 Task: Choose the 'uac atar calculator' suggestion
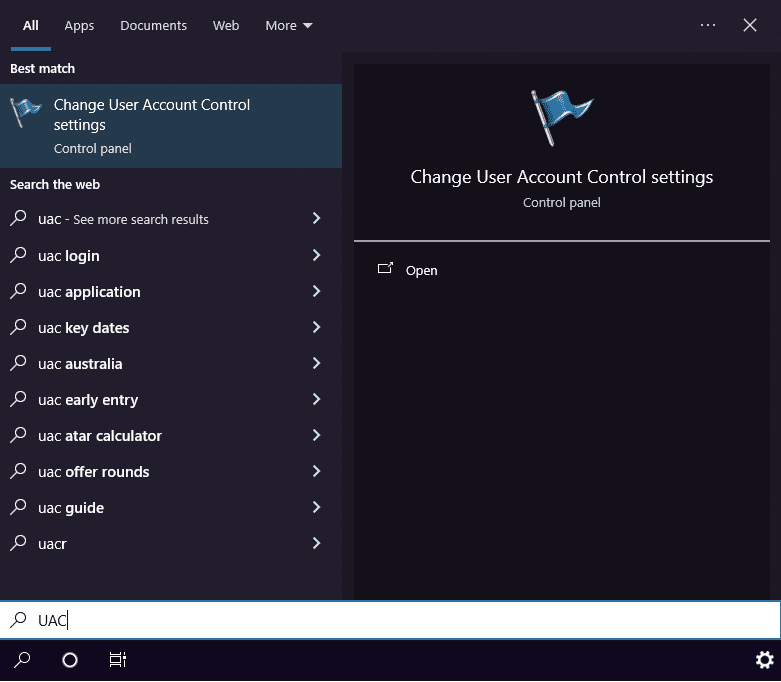171,435
